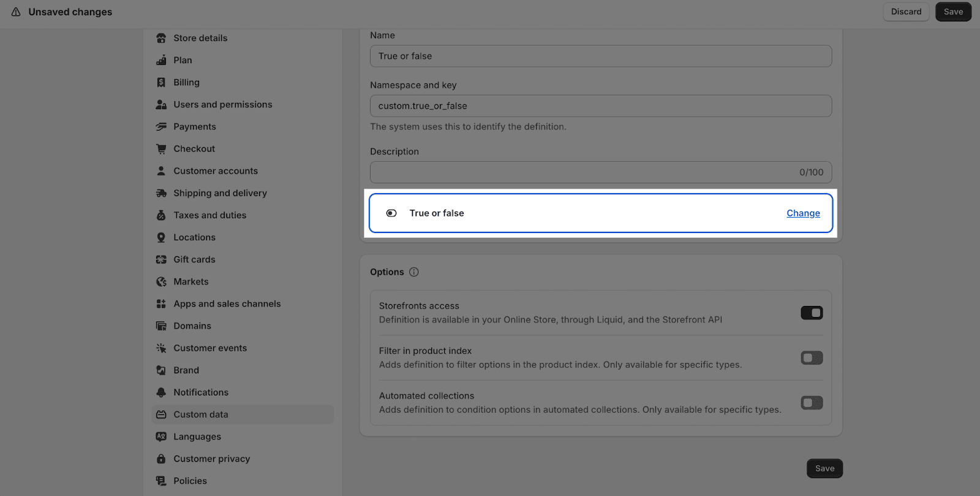Click the Notifications bell icon
Viewport: 980px width, 496px height.
click(161, 392)
